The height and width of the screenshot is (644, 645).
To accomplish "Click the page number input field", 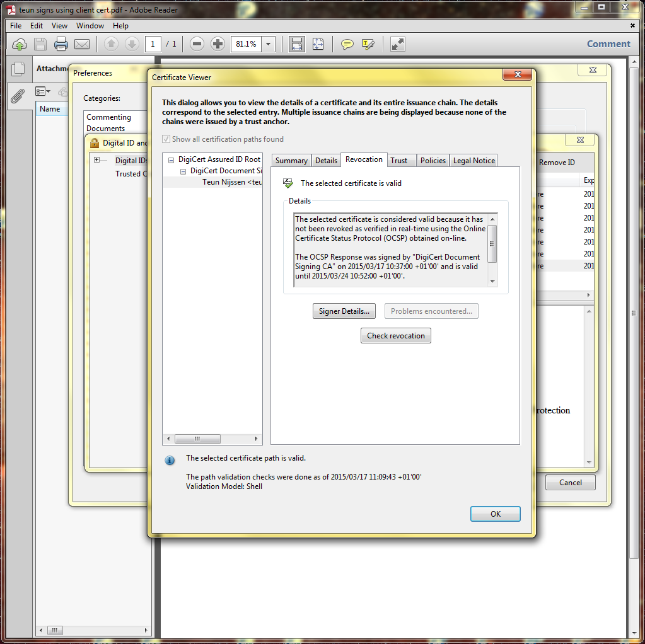I will click(153, 44).
